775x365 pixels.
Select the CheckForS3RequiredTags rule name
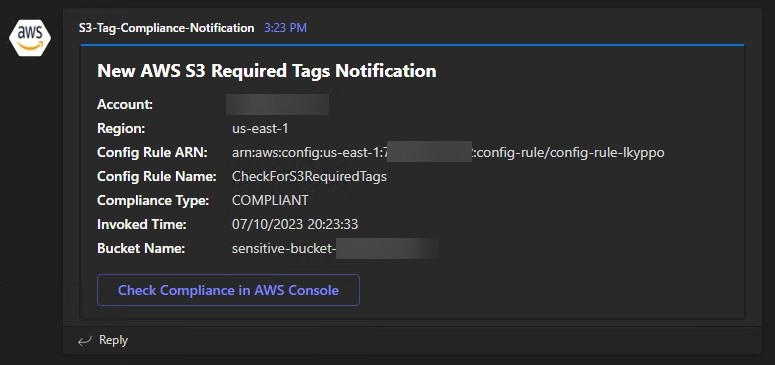(309, 177)
